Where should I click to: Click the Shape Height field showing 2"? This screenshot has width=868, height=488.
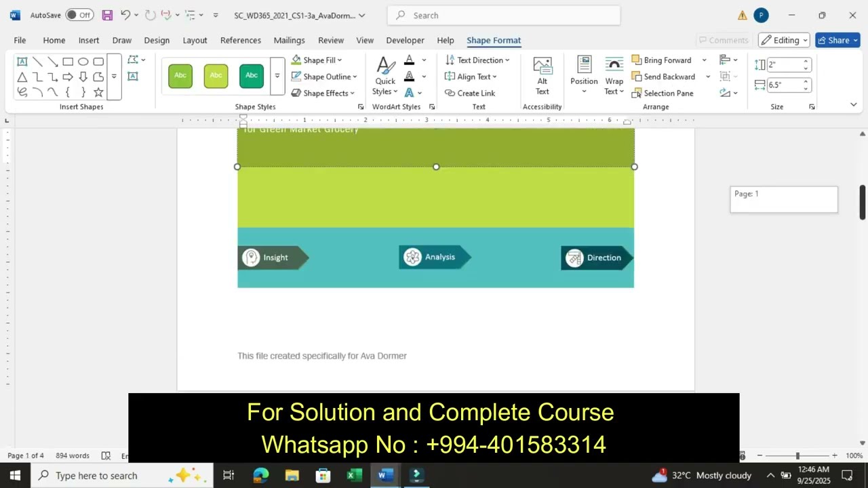(x=784, y=64)
